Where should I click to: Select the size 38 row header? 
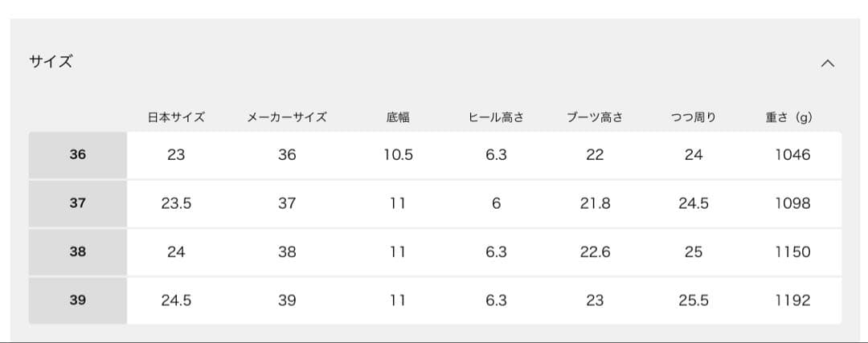pyautogui.click(x=77, y=251)
